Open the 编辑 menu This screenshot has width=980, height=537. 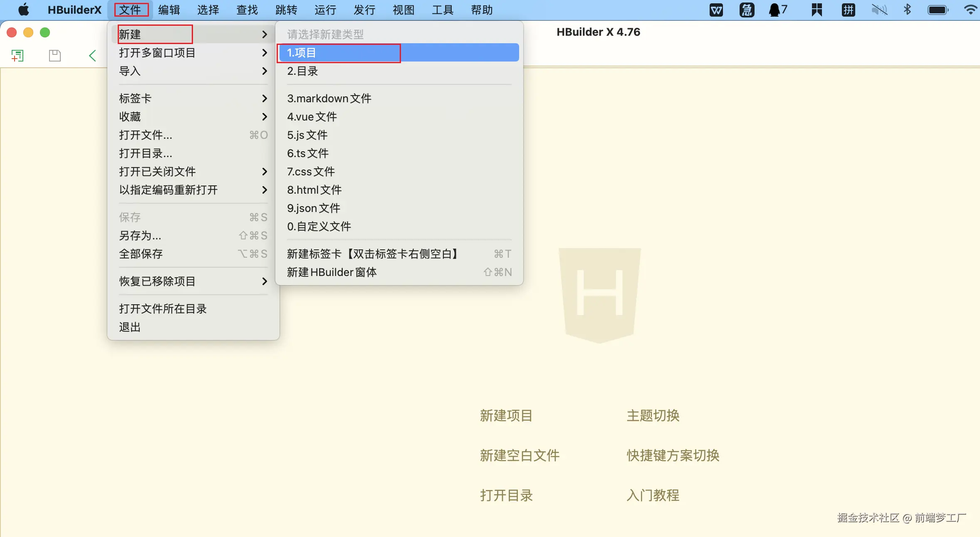click(169, 10)
